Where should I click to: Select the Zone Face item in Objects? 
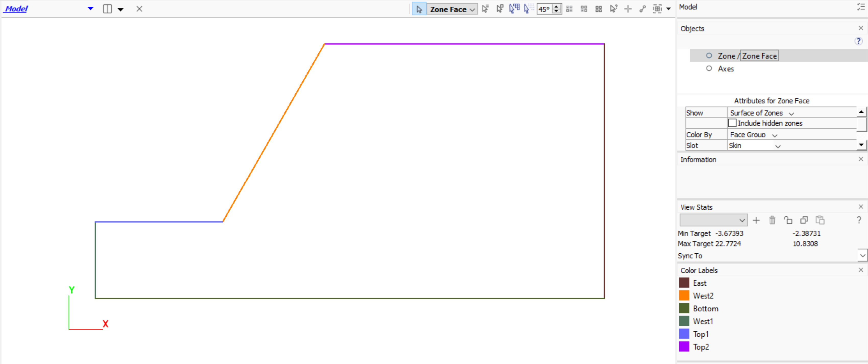click(x=759, y=56)
